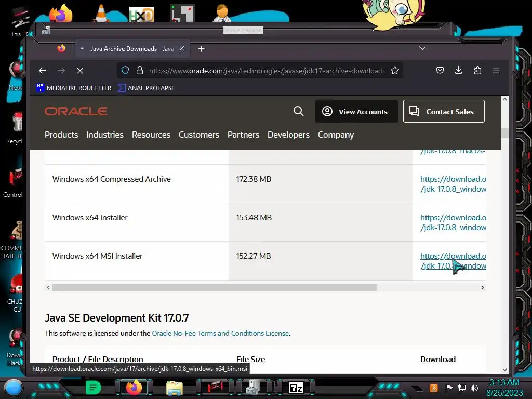Open the Partners menu
Screen dimensions: 532x399
pos(243,135)
